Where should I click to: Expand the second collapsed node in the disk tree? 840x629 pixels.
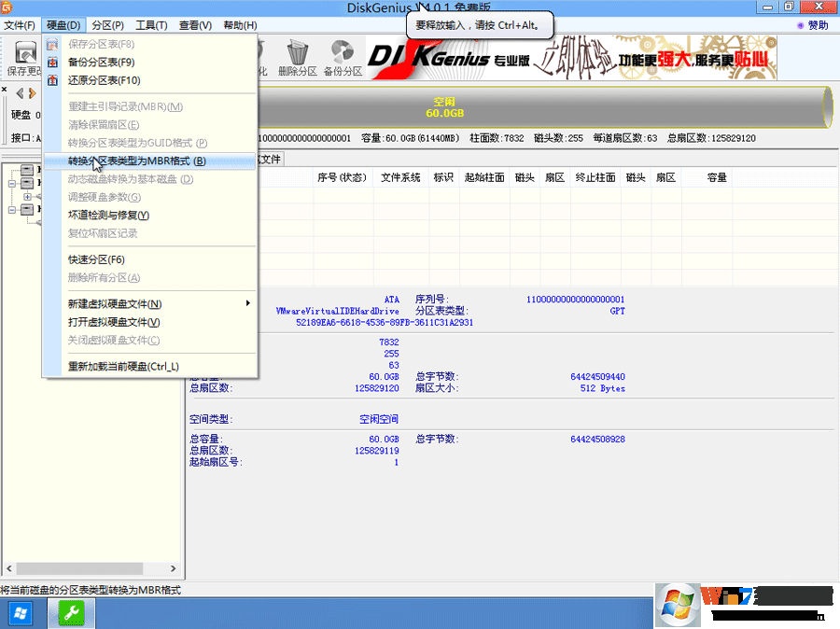11,210
